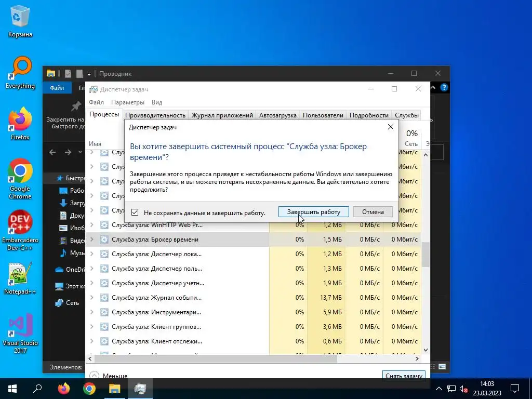Click the Снять задачу button
This screenshot has width=532, height=399.
point(404,376)
